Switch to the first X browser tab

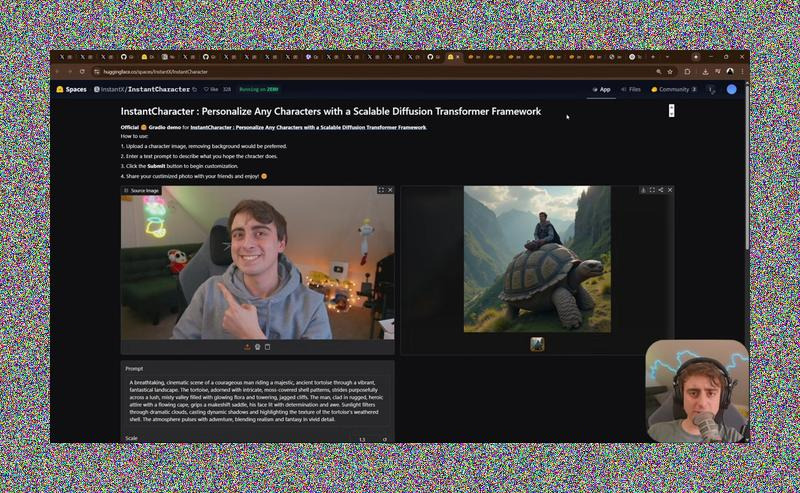point(65,57)
